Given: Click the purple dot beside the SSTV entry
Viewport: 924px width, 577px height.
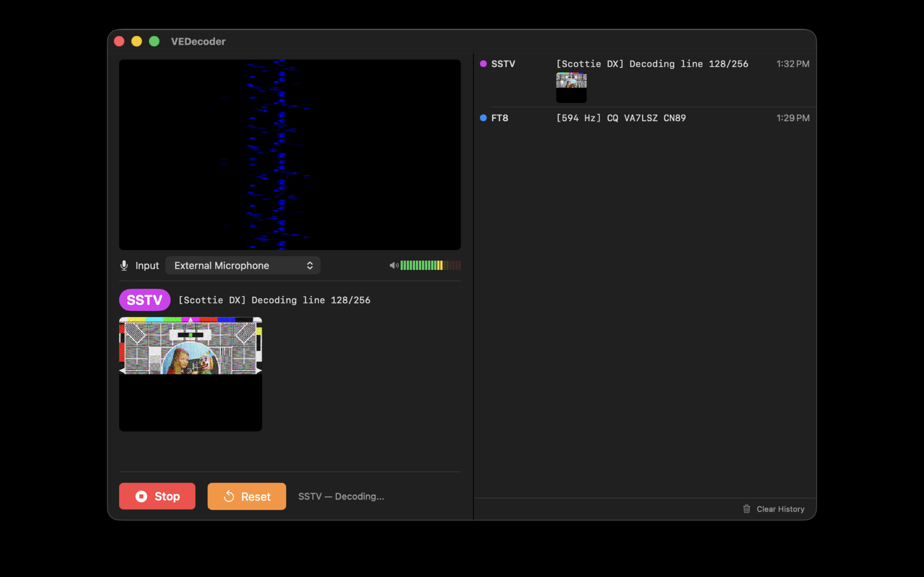Looking at the screenshot, I should [x=483, y=64].
